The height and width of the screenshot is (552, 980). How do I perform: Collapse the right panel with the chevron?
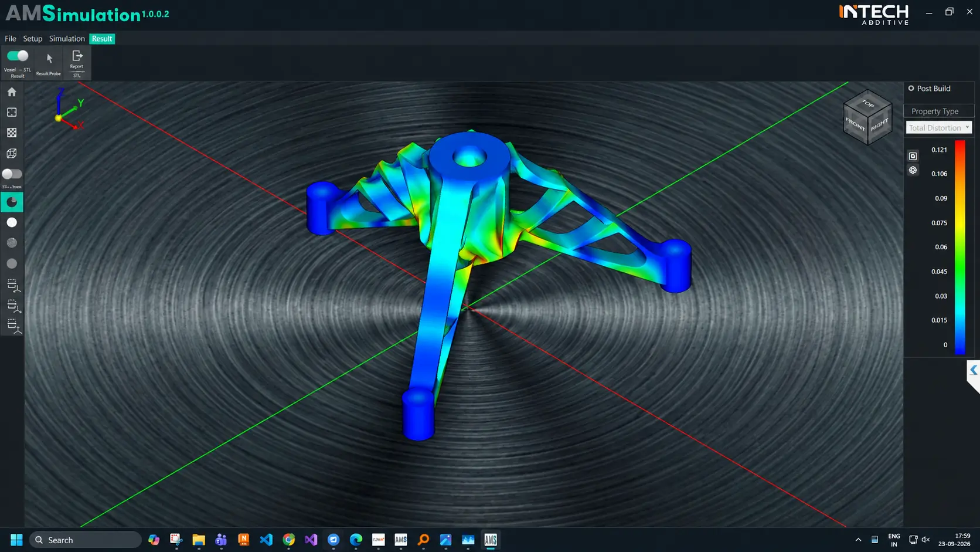point(974,370)
